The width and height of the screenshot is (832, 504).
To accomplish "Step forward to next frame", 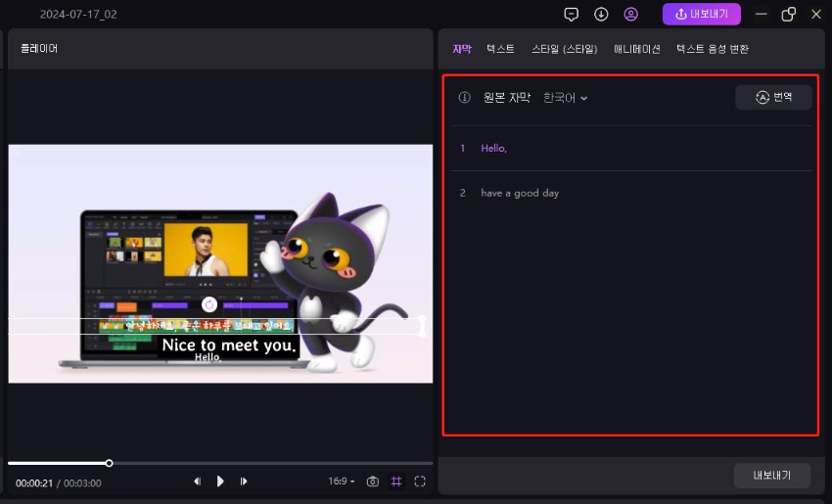I will [244, 481].
